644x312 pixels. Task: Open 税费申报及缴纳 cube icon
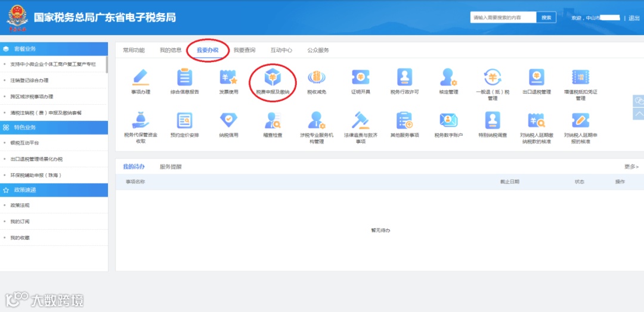click(273, 77)
